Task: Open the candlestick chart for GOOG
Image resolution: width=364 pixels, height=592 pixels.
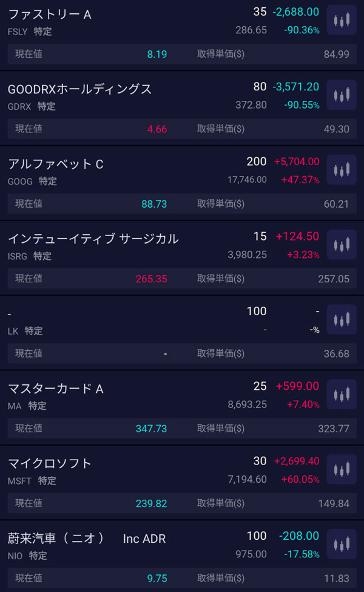Action: [x=342, y=170]
